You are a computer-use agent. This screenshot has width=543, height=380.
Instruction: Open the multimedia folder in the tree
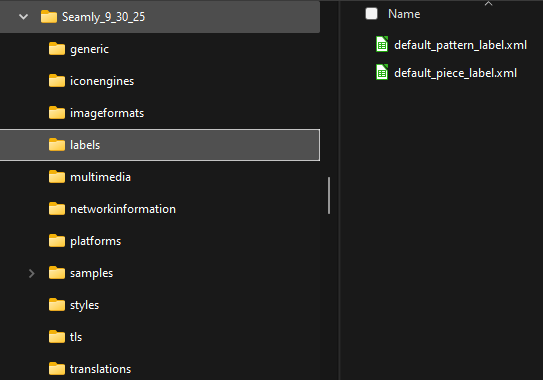click(x=100, y=177)
